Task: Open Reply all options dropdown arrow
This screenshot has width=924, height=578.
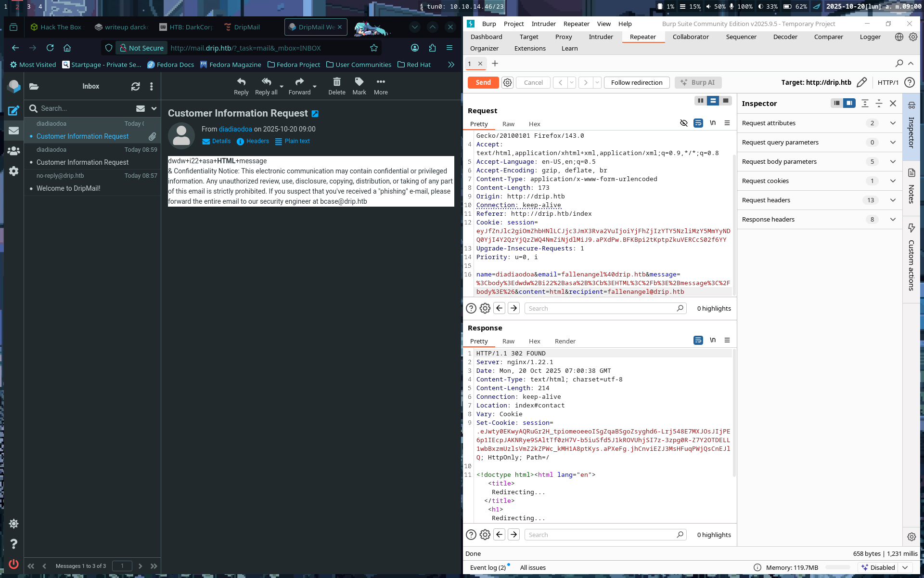Action: (x=282, y=87)
